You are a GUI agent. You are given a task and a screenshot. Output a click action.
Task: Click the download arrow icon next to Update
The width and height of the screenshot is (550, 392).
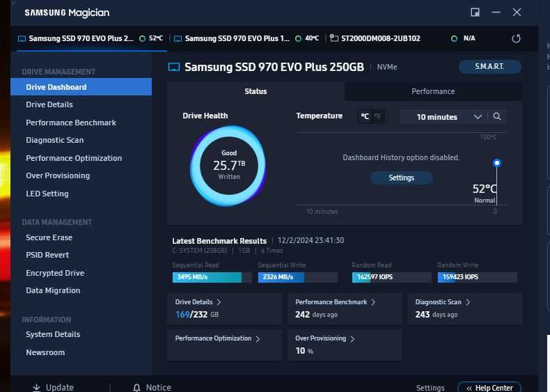(x=36, y=387)
